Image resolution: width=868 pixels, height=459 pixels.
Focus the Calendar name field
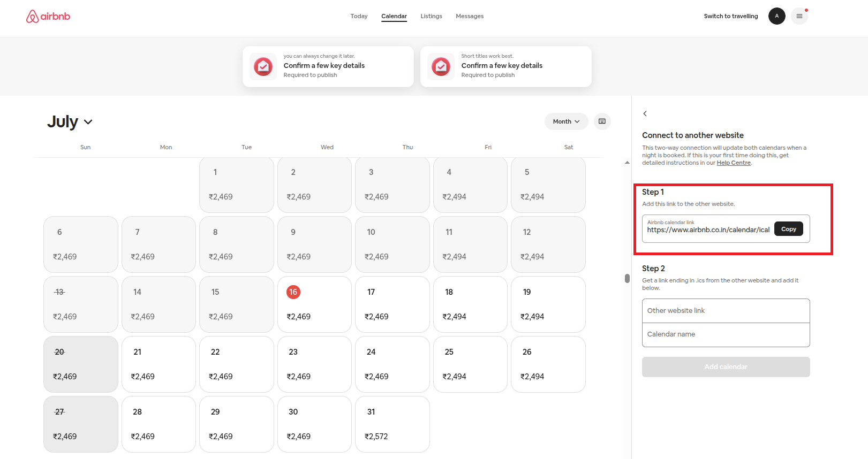tap(726, 334)
